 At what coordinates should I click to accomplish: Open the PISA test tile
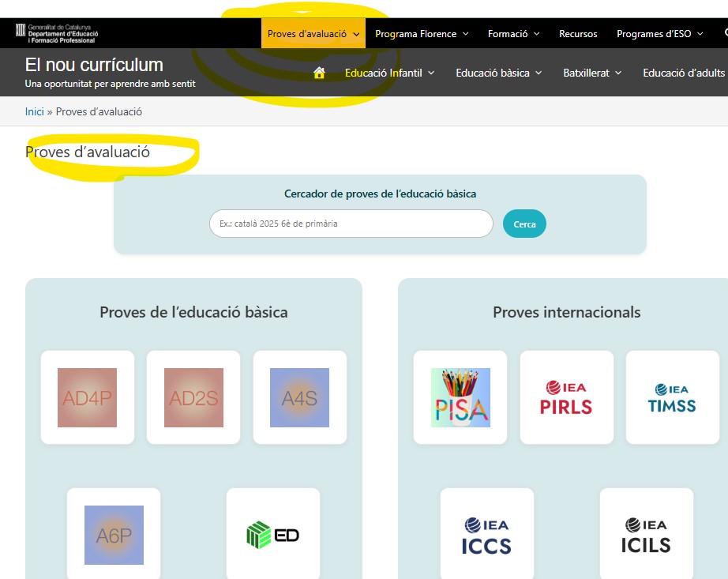[x=460, y=397]
